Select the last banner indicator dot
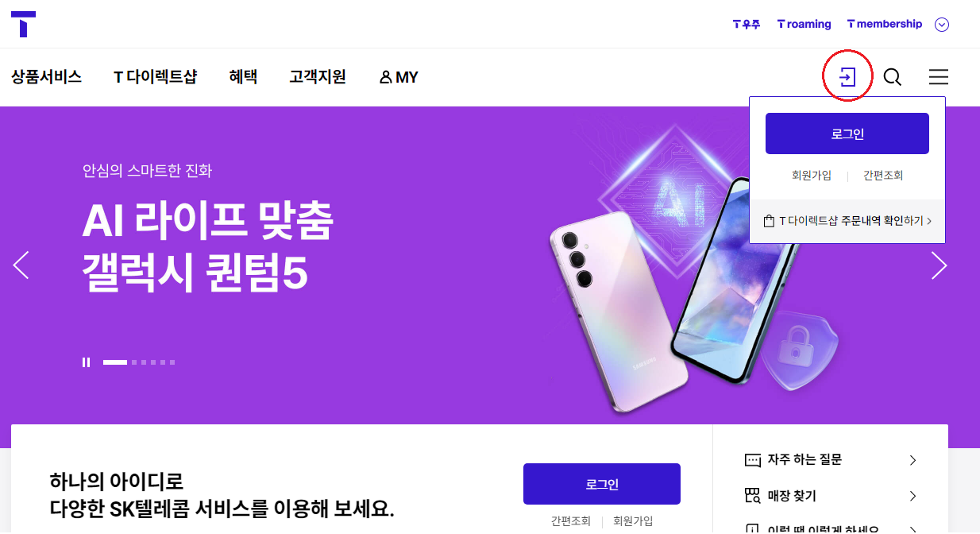The height and width of the screenshot is (534, 980). [172, 362]
